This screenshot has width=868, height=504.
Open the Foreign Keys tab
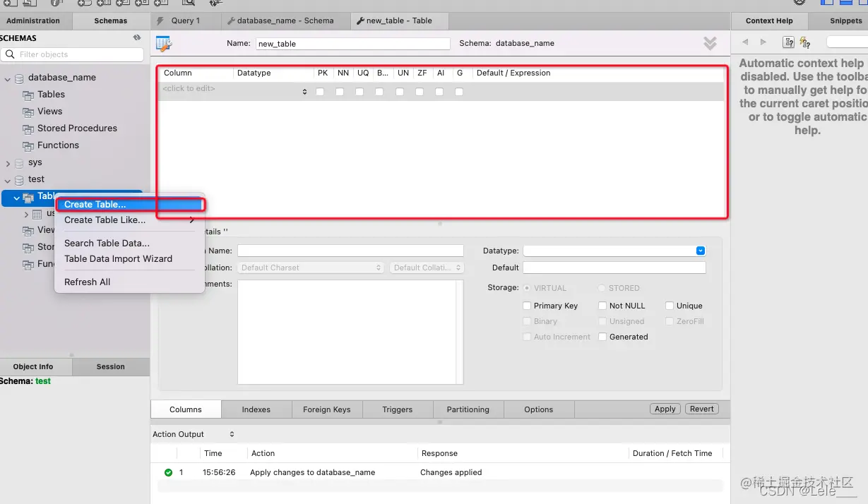pos(327,409)
